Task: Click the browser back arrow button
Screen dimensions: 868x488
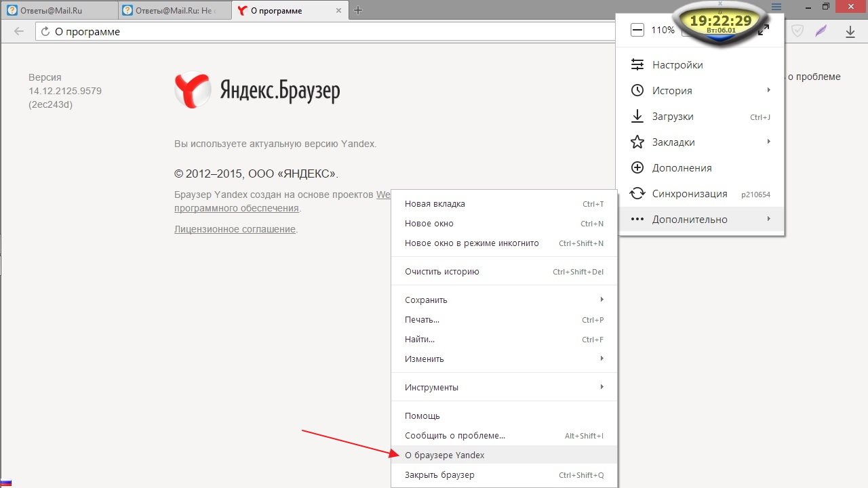Action: click(x=19, y=31)
